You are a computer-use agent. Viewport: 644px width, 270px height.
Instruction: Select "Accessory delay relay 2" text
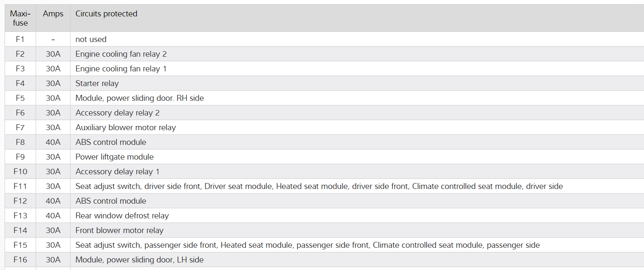(x=117, y=113)
